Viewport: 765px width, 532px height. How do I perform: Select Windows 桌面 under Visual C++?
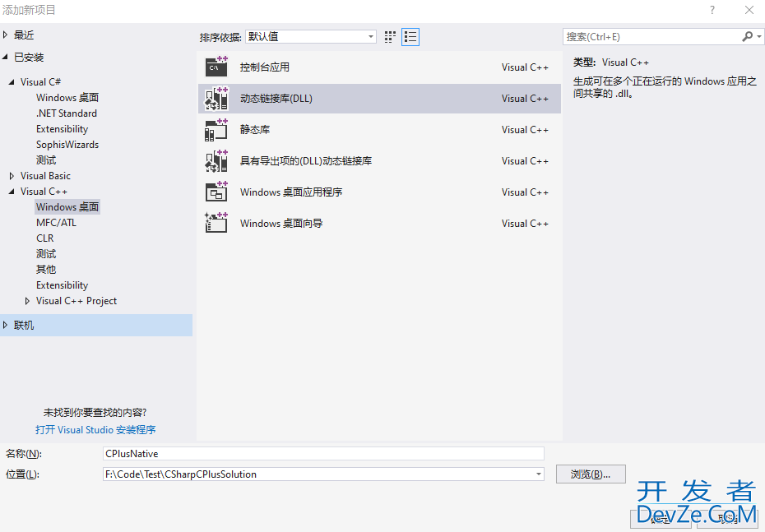(x=67, y=206)
